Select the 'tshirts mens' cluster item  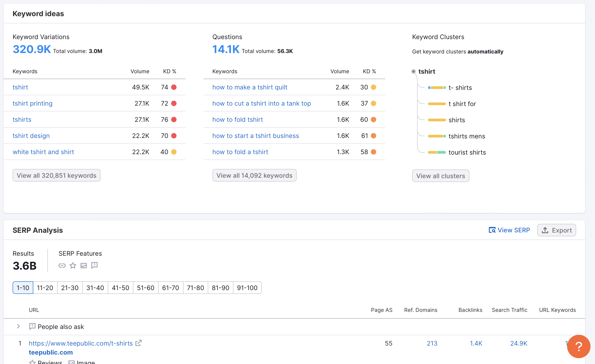(467, 136)
